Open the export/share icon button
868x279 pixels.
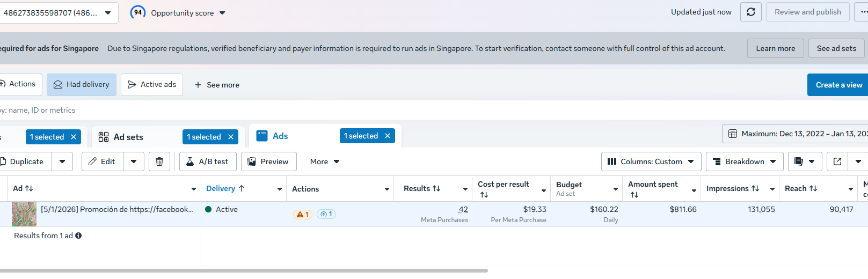pyautogui.click(x=837, y=161)
